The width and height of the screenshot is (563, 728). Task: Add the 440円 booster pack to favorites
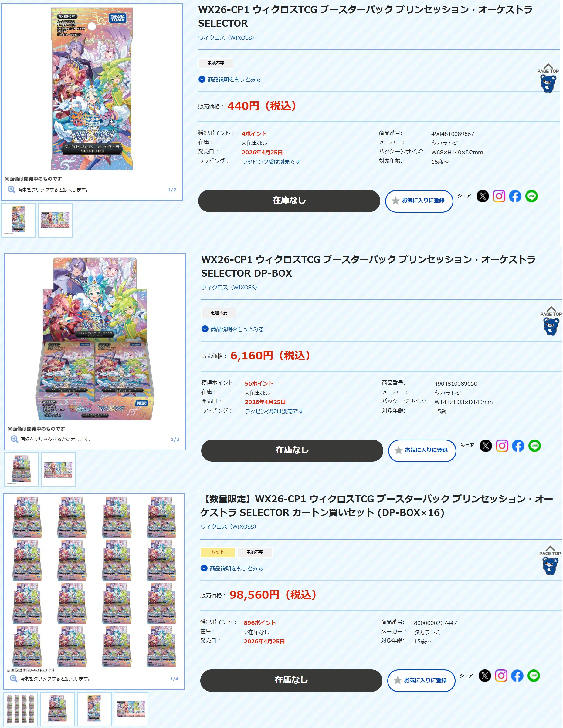tap(419, 201)
